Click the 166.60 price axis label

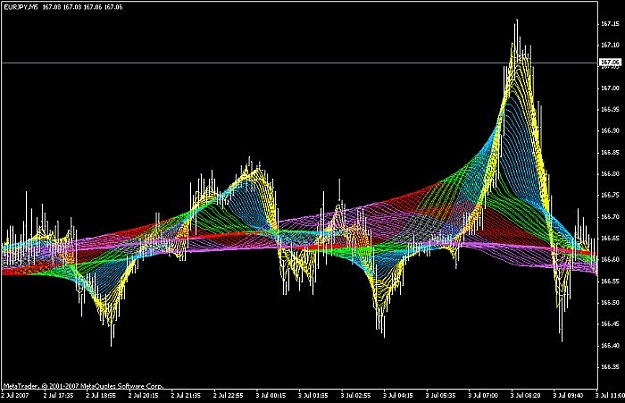pos(610,259)
